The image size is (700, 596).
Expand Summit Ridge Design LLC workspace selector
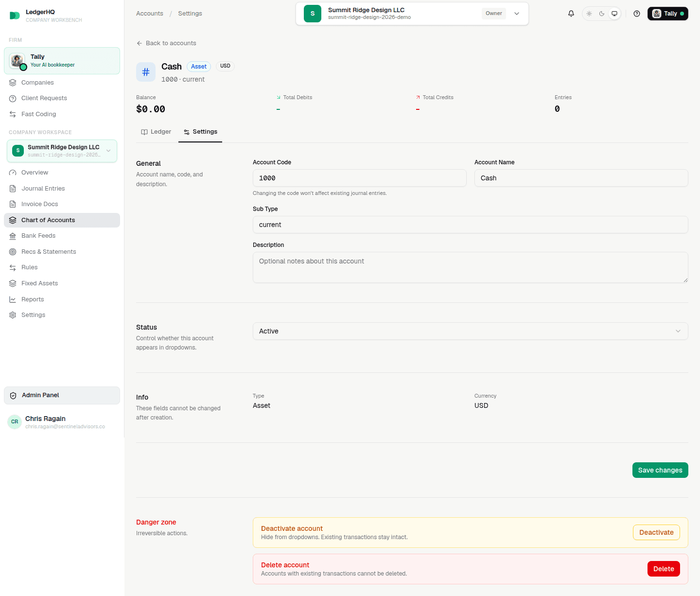(62, 151)
